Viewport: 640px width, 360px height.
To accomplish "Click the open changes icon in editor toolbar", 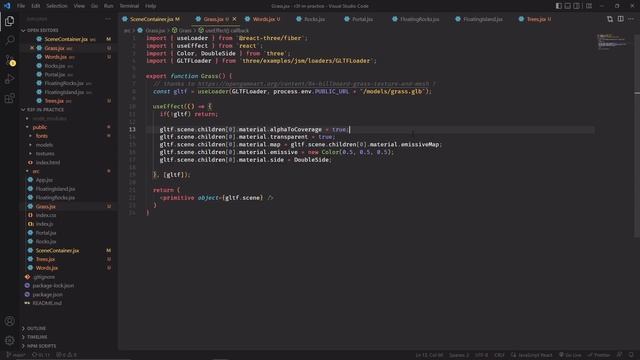I will coord(610,19).
